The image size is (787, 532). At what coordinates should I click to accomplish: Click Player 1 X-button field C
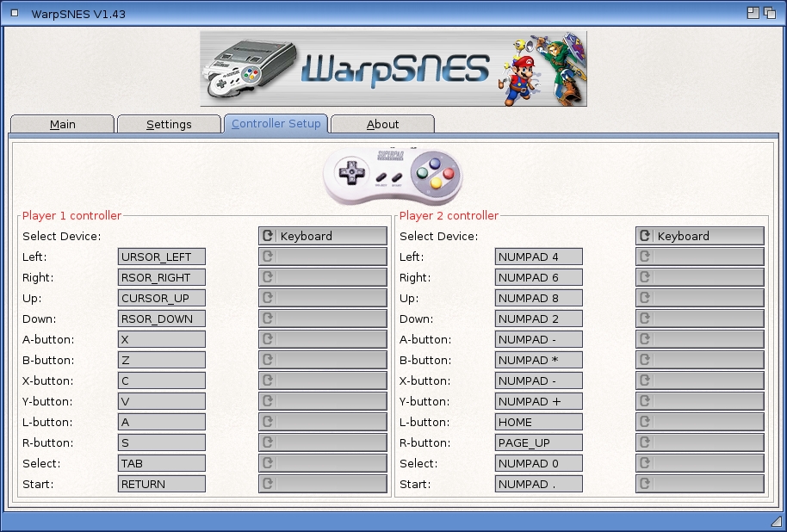[x=162, y=380]
